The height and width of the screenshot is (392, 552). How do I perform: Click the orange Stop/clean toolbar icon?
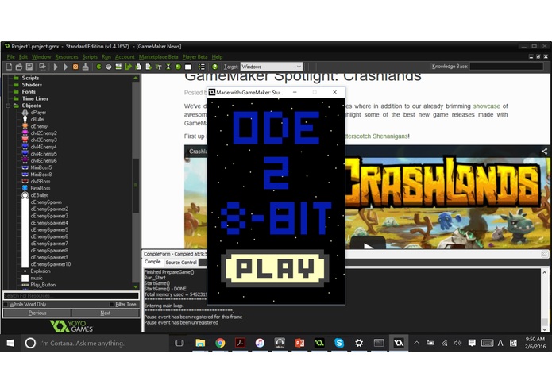tap(75, 67)
